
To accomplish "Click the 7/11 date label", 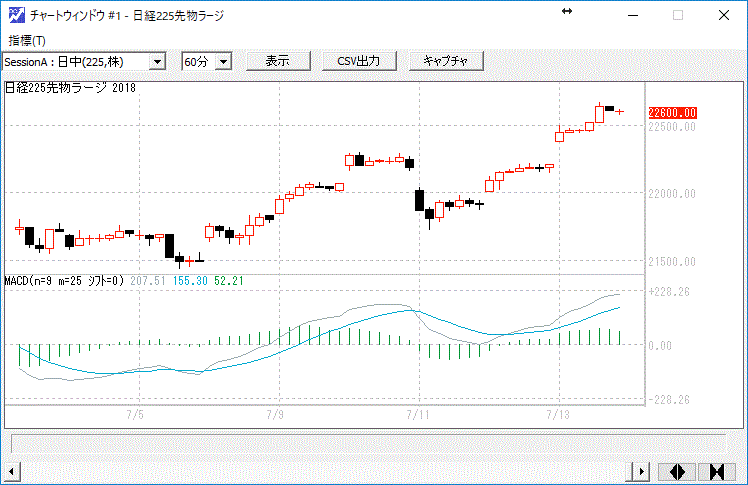I will click(x=418, y=414).
